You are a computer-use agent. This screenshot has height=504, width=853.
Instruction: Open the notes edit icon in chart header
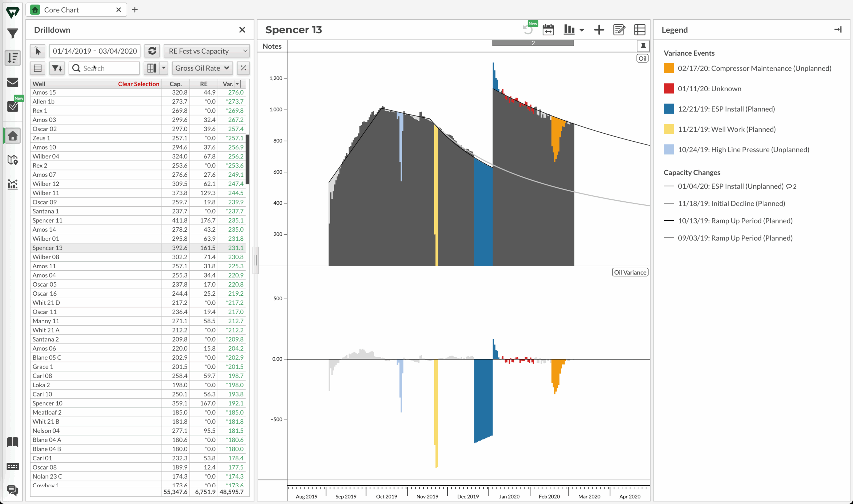619,30
